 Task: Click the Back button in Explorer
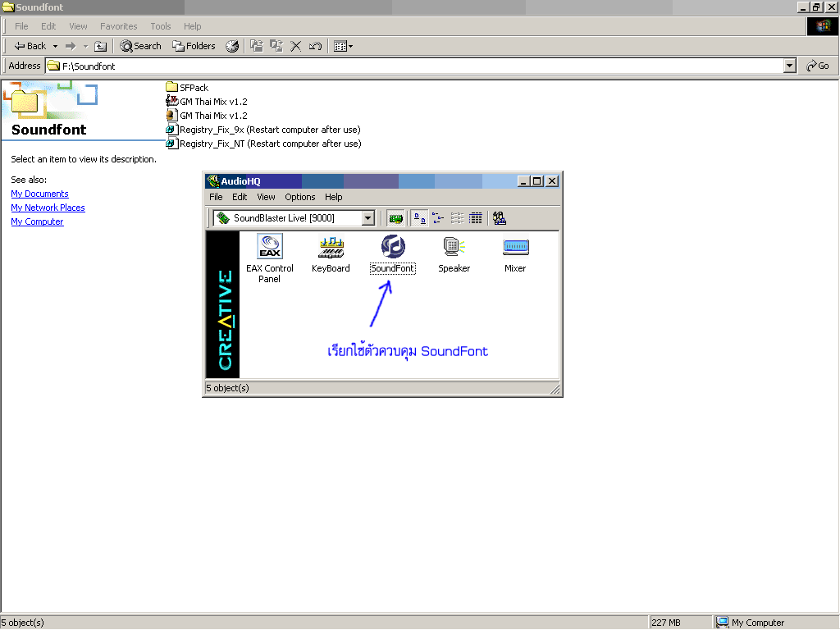coord(30,46)
